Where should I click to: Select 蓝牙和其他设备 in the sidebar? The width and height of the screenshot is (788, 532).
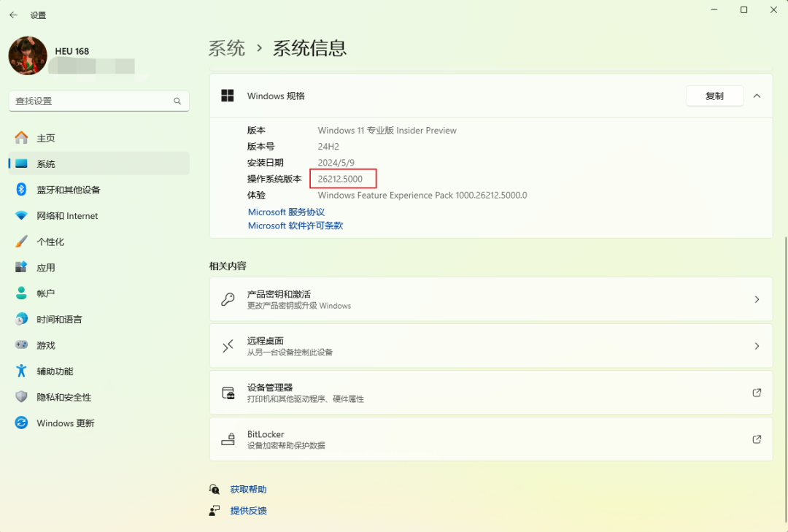click(x=99, y=190)
